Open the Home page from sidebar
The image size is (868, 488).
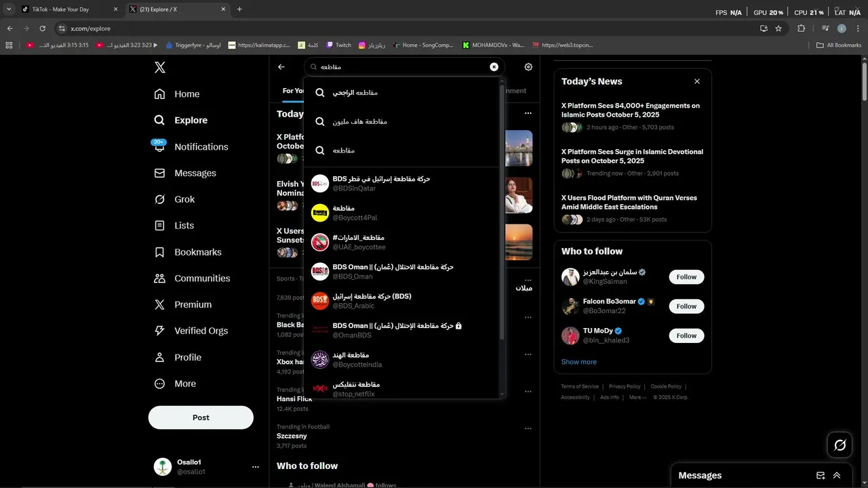177,94
